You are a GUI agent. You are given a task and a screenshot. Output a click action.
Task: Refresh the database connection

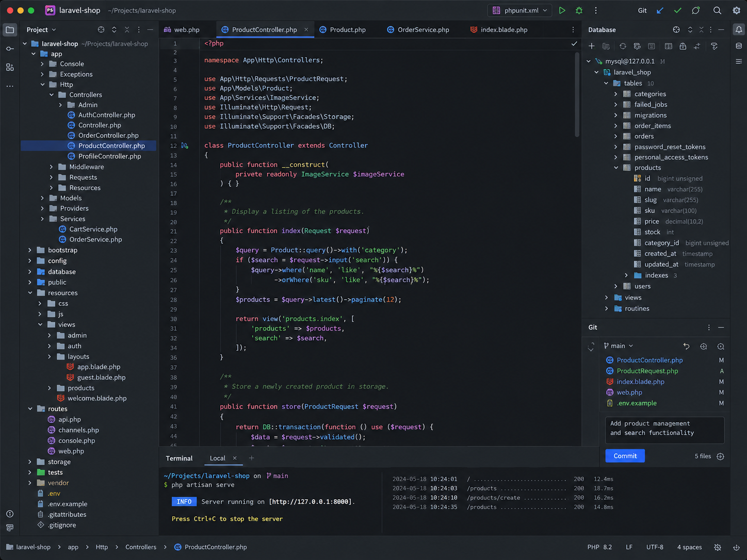(623, 46)
